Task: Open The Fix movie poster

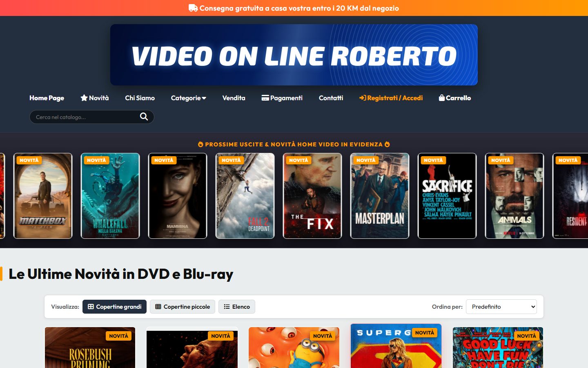Action: click(312, 196)
